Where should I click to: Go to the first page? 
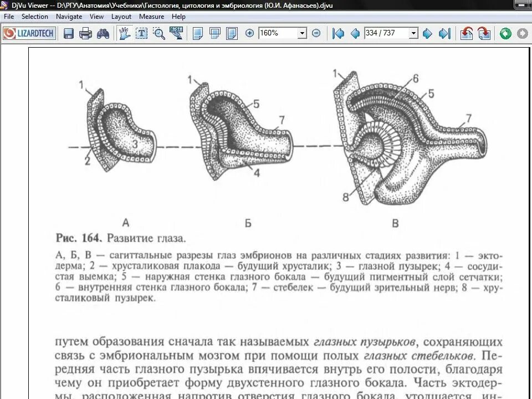pyautogui.click(x=338, y=33)
